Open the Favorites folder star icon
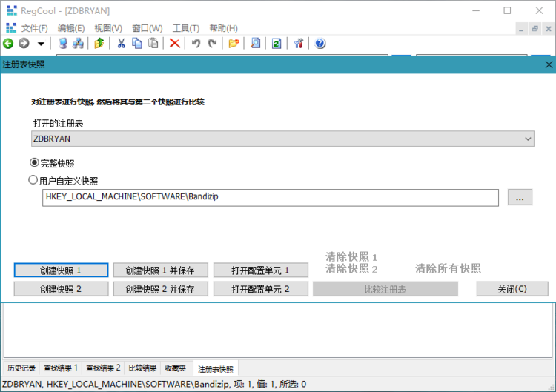Image resolution: width=556 pixels, height=392 pixels. click(234, 44)
